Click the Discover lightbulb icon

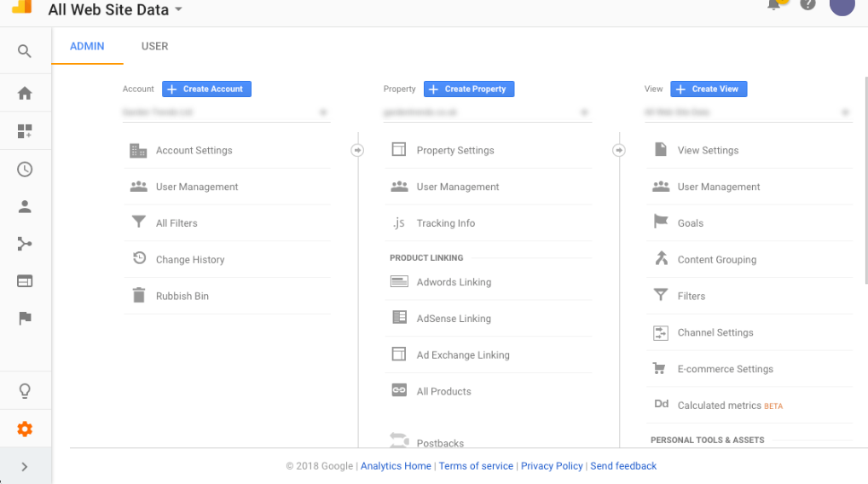point(25,391)
